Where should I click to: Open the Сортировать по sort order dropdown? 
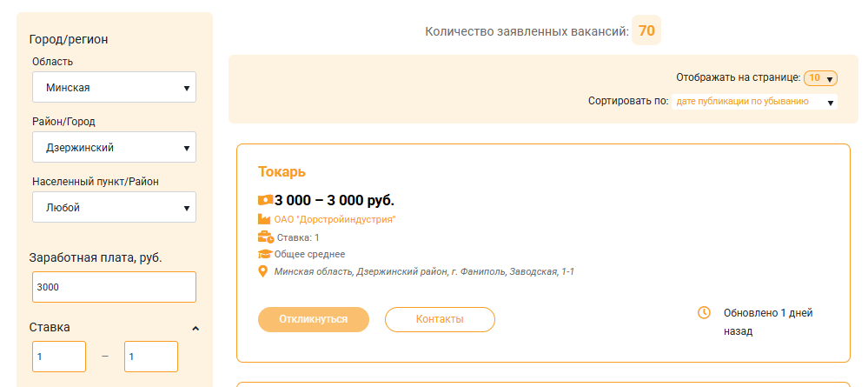click(755, 102)
